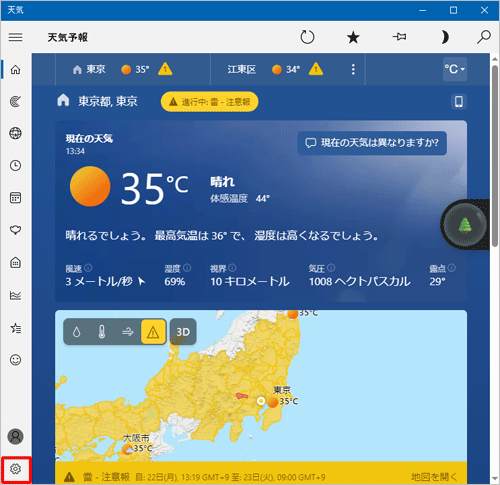Open the °C unit dropdown

tap(455, 69)
